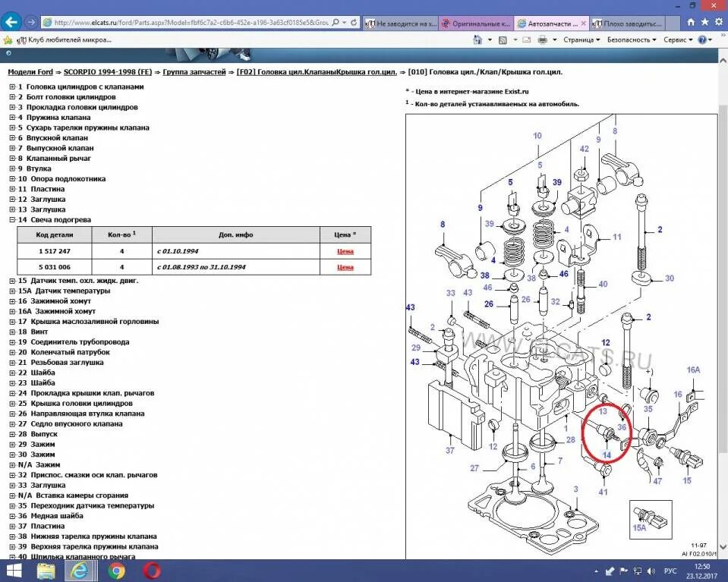Expand item 15 Датчик темп. охл. жидк.
The height and width of the screenshot is (582, 728).
(13, 281)
